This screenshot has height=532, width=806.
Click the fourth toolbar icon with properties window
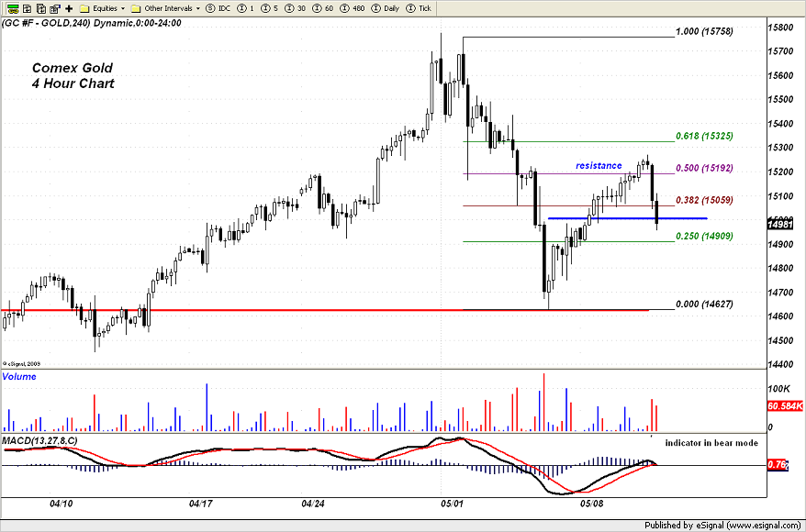55,8
